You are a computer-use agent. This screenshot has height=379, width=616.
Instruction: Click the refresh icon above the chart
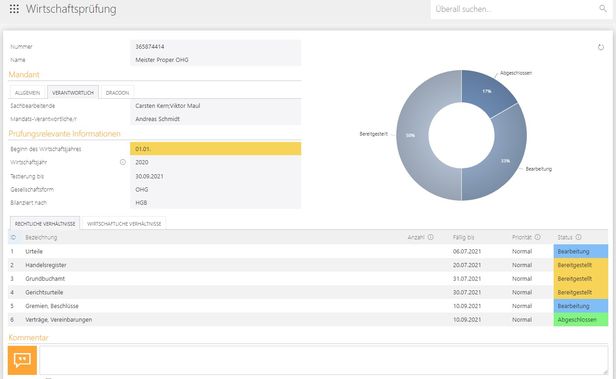[x=601, y=47]
